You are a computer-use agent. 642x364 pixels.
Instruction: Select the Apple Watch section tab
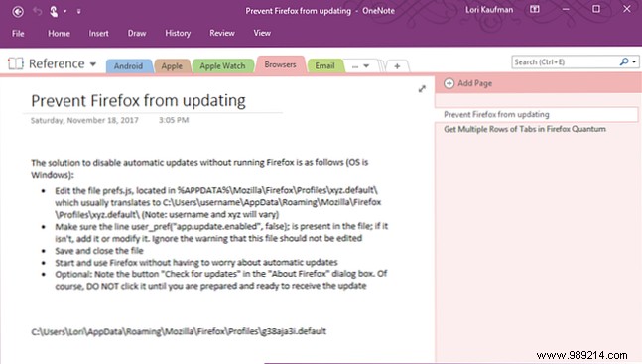pos(222,66)
